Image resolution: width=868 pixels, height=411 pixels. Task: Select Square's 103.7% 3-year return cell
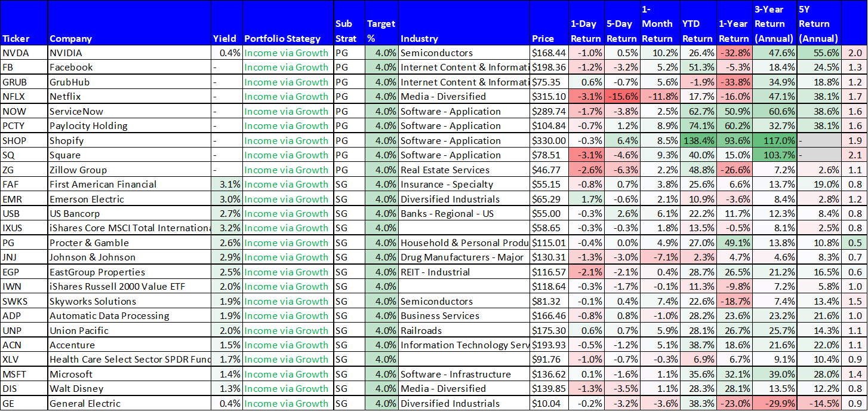tap(774, 155)
